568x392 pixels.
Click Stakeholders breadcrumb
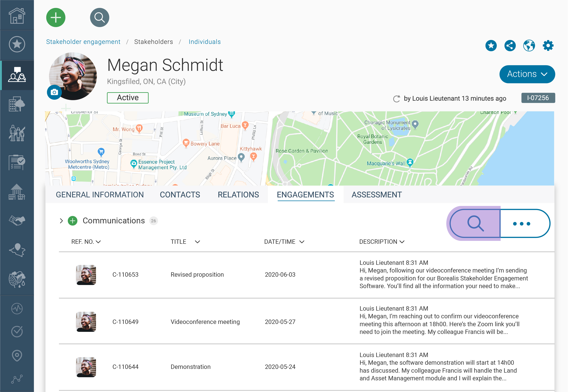(154, 42)
